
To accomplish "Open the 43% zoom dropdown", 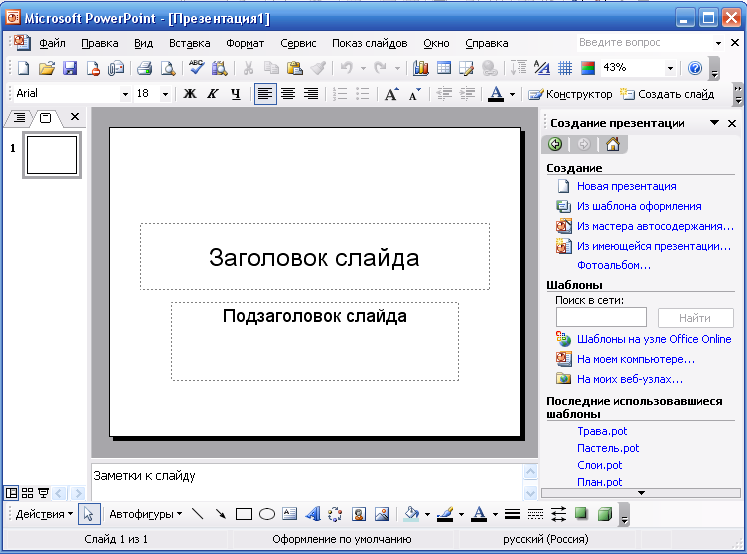I will [x=670, y=68].
